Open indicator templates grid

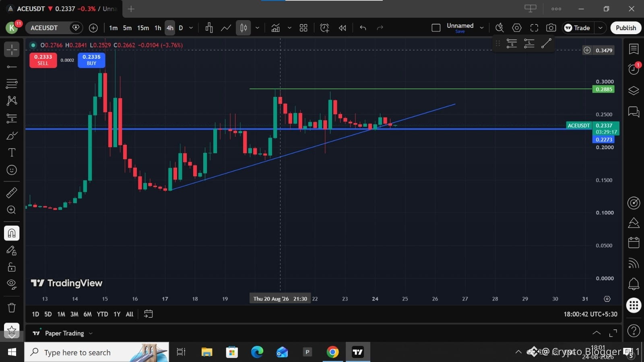(303, 28)
